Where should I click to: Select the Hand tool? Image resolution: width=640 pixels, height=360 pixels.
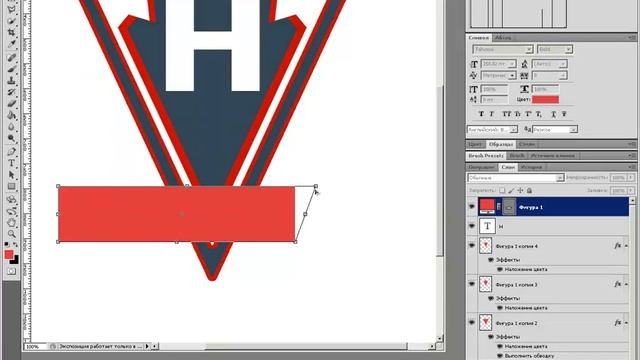coord(12,223)
